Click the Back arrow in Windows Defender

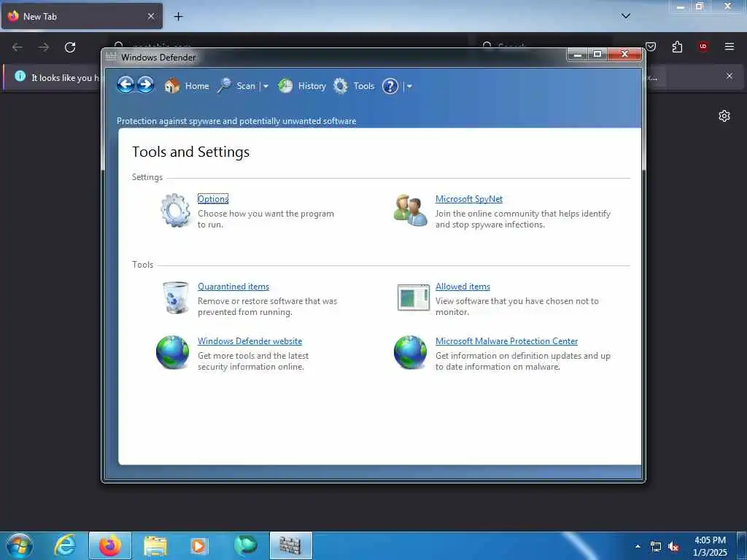[x=125, y=85]
